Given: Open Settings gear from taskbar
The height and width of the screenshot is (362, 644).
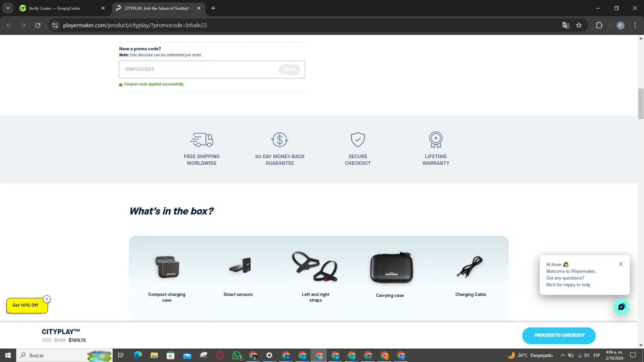Looking at the screenshot, I should (269, 355).
